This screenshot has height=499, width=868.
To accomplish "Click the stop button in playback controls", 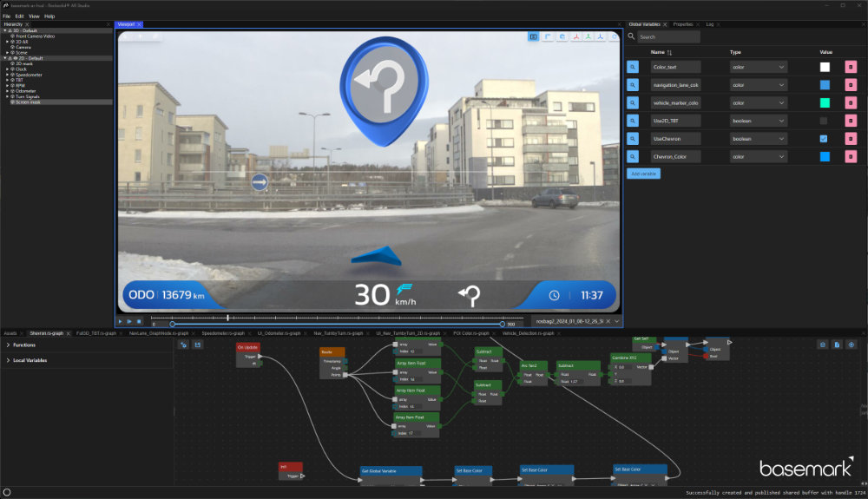I will click(x=139, y=322).
